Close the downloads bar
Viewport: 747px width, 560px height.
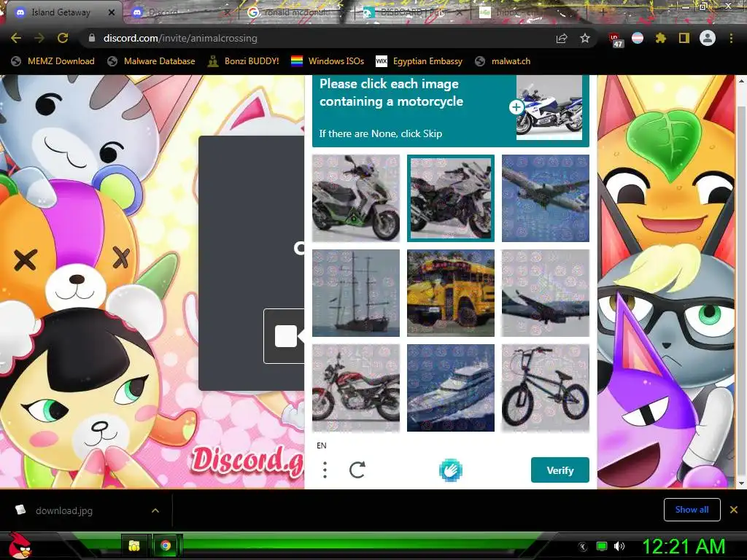click(x=734, y=510)
